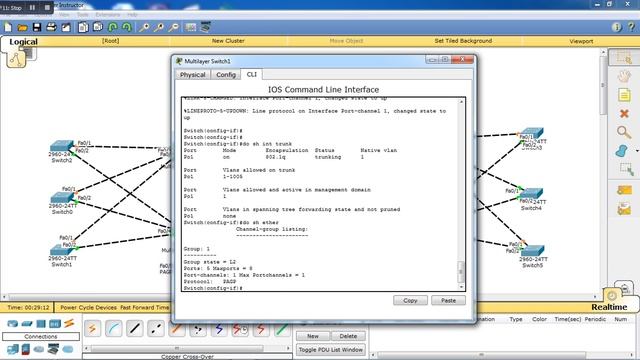Print the workspace using printer icon
Viewport: 640px width, 360px height.
pyautogui.click(x=51, y=27)
